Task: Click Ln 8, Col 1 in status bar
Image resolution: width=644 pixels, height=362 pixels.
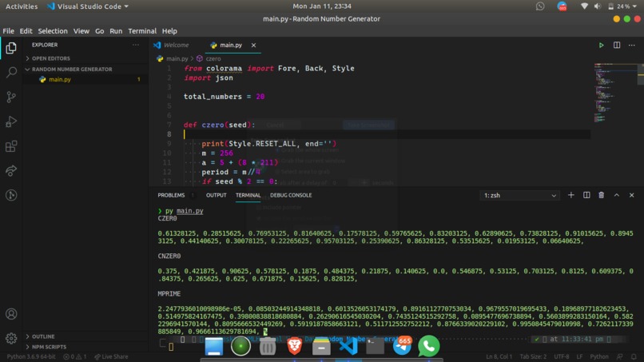Action: click(499, 356)
